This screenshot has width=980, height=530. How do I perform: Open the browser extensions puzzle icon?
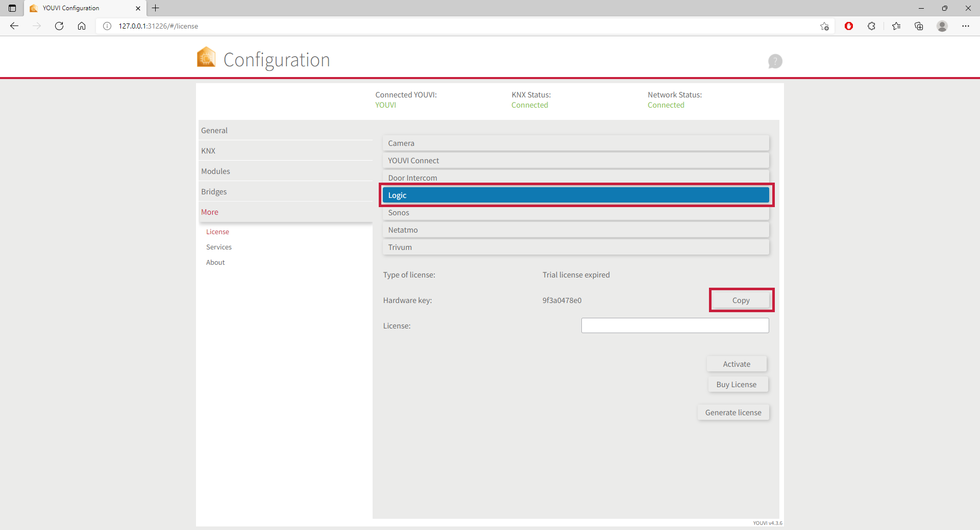[871, 26]
